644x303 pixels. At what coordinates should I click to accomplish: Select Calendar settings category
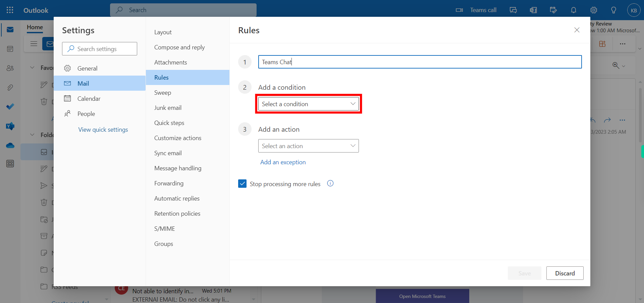(100, 98)
